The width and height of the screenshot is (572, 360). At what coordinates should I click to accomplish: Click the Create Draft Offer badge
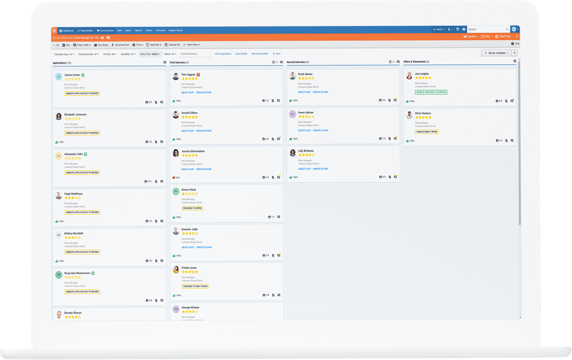point(426,132)
